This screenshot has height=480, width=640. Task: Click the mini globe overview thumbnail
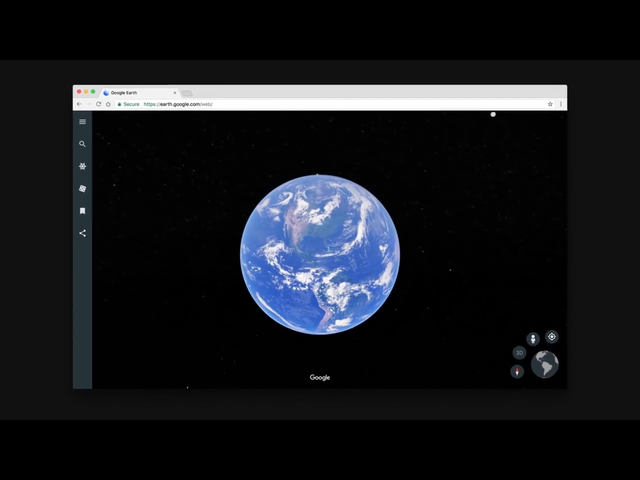tap(545, 364)
